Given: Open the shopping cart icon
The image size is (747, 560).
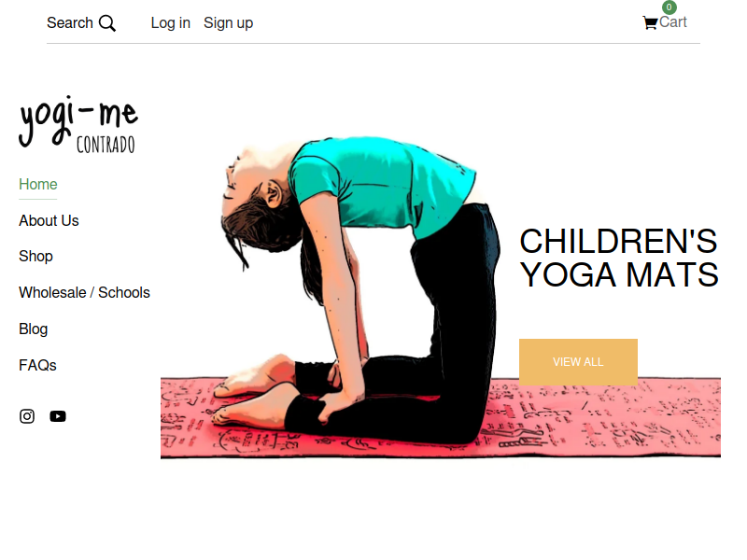Looking at the screenshot, I should 650,23.
